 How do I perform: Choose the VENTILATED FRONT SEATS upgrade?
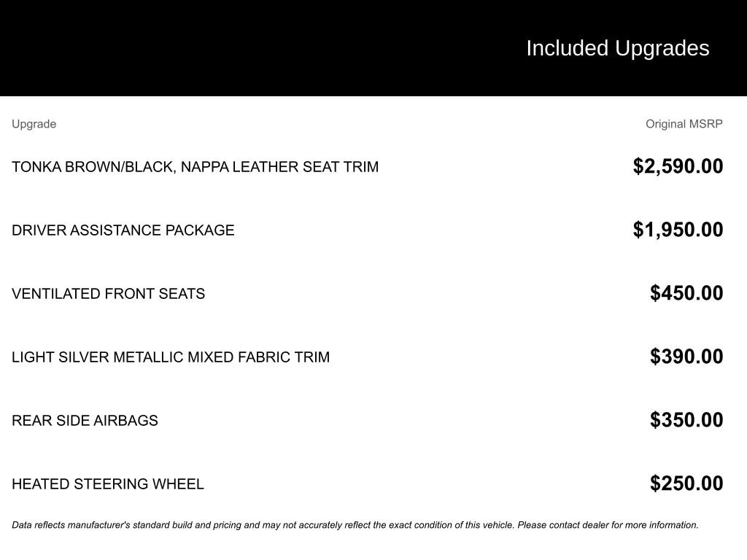coord(108,294)
